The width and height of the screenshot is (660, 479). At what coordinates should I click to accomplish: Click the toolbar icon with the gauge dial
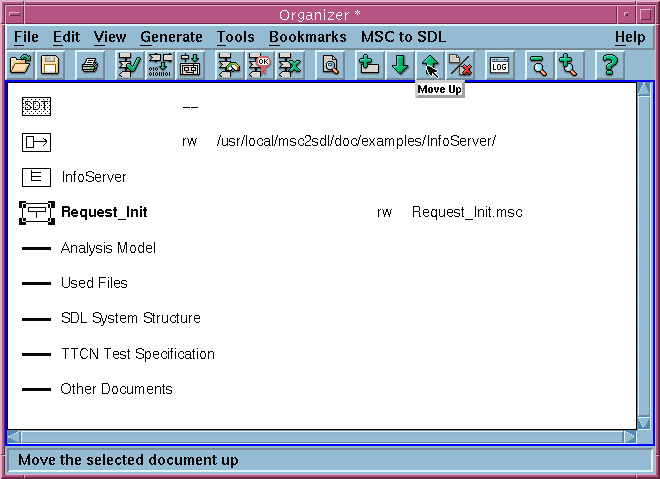click(x=229, y=65)
